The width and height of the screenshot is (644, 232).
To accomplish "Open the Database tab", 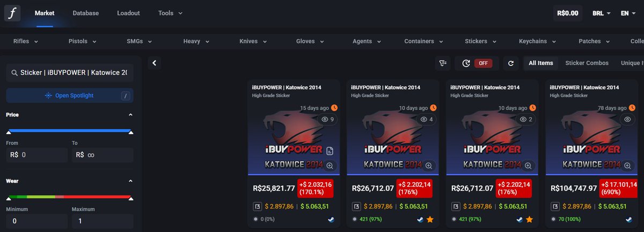I will point(86,13).
